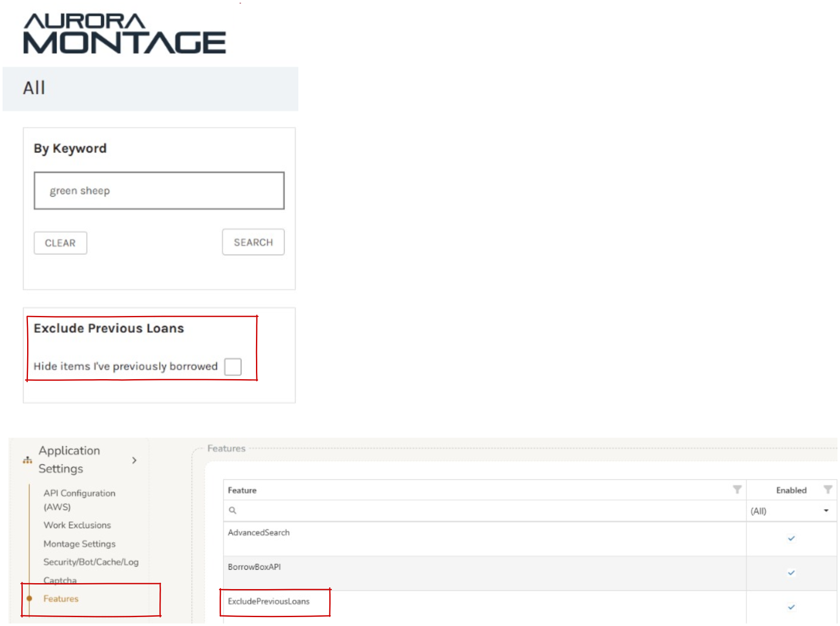Toggle ExcludePreviousLoans enabled checkmark

(791, 607)
